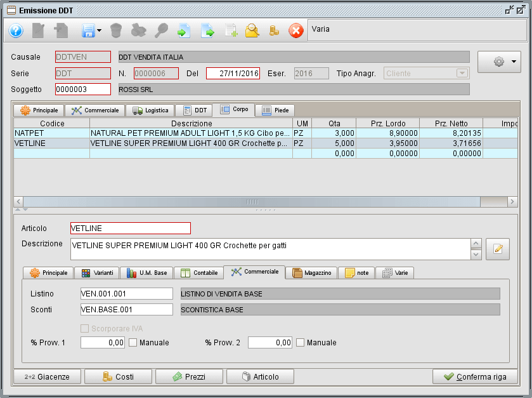Click the add row sheet icon

pyautogui.click(x=231, y=30)
